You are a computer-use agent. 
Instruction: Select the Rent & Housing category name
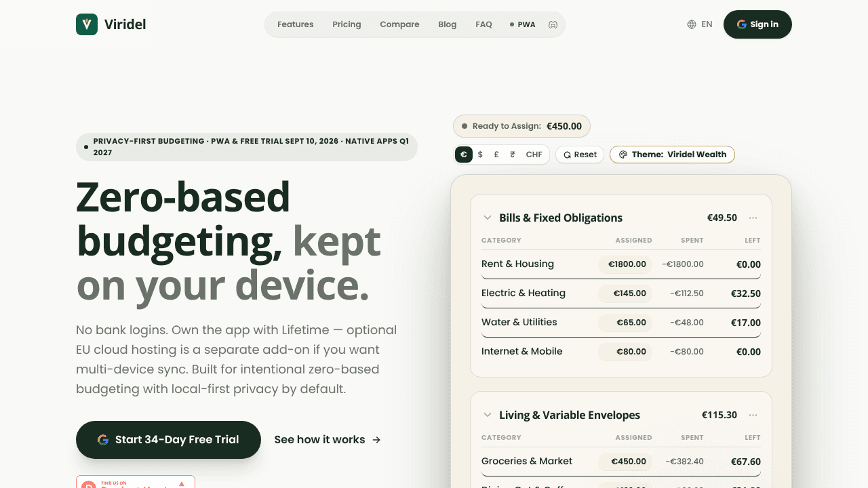(517, 264)
